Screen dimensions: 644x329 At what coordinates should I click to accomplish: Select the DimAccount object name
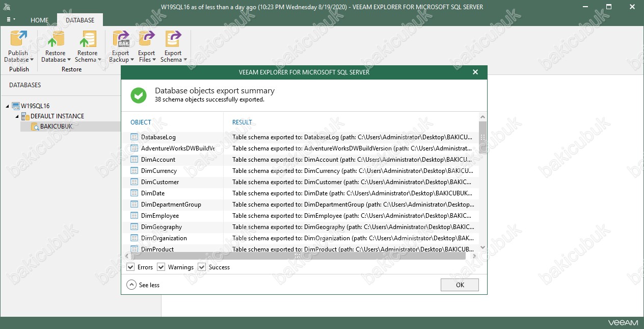pos(158,160)
